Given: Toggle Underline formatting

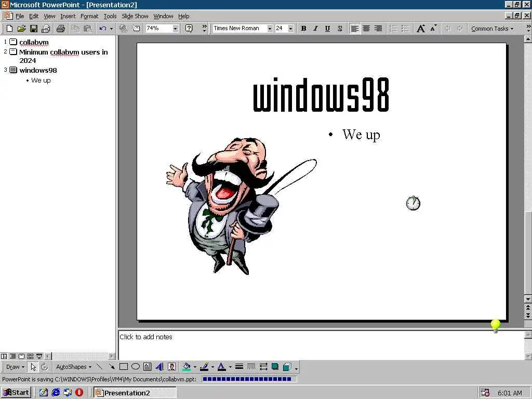Looking at the screenshot, I should click(327, 29).
